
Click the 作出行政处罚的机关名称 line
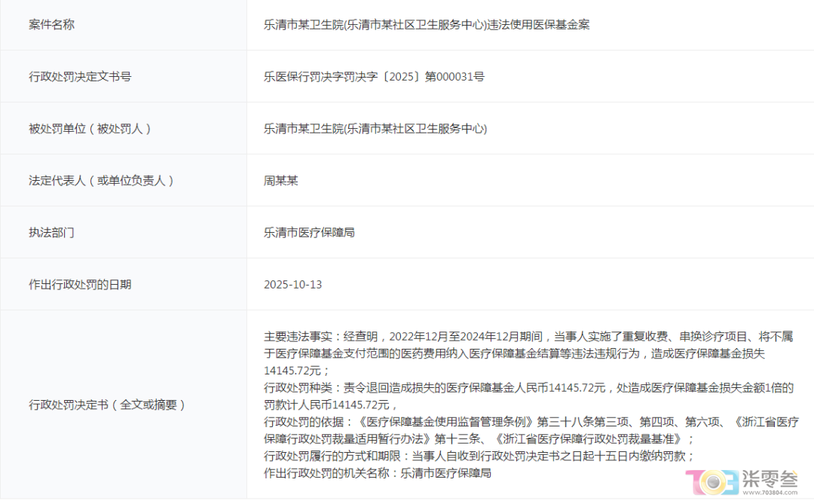[378, 473]
